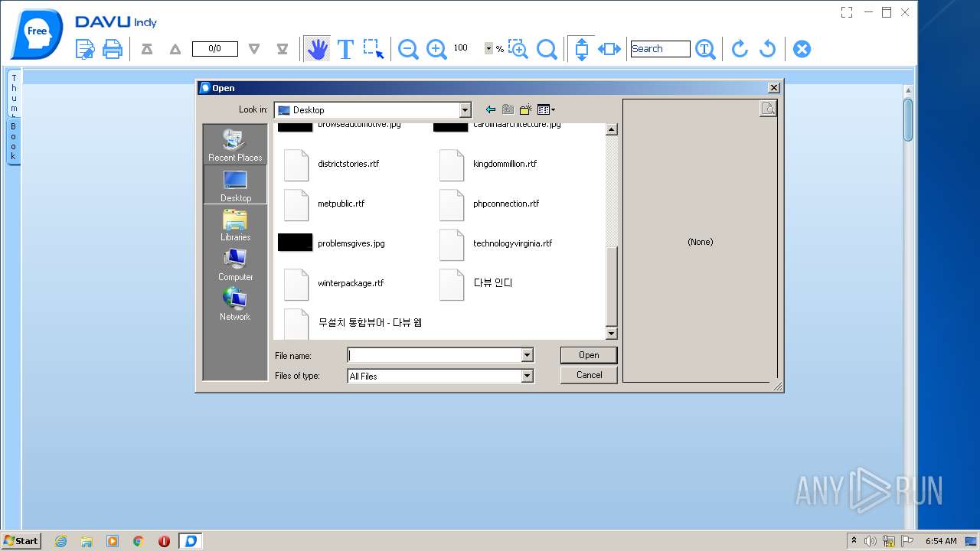This screenshot has height=551, width=980.
Task: Go up one folder level
Action: [x=508, y=110]
